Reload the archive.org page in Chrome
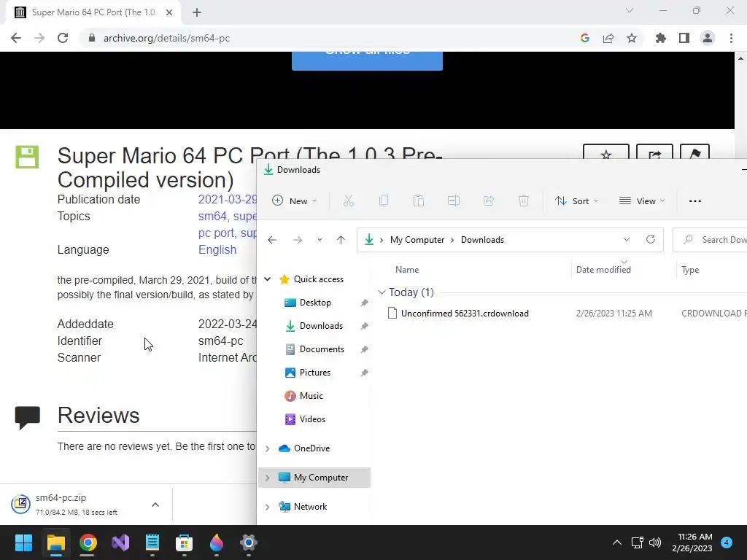 (x=63, y=38)
